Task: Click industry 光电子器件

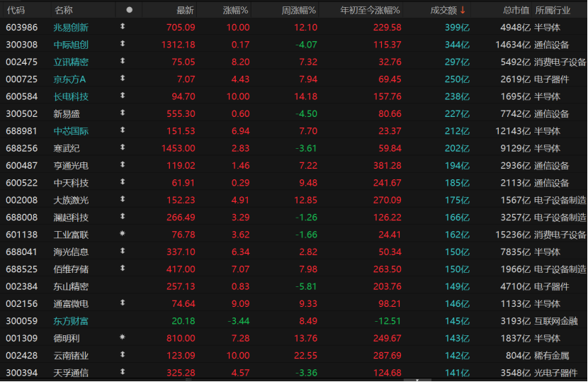Action: click(x=555, y=373)
